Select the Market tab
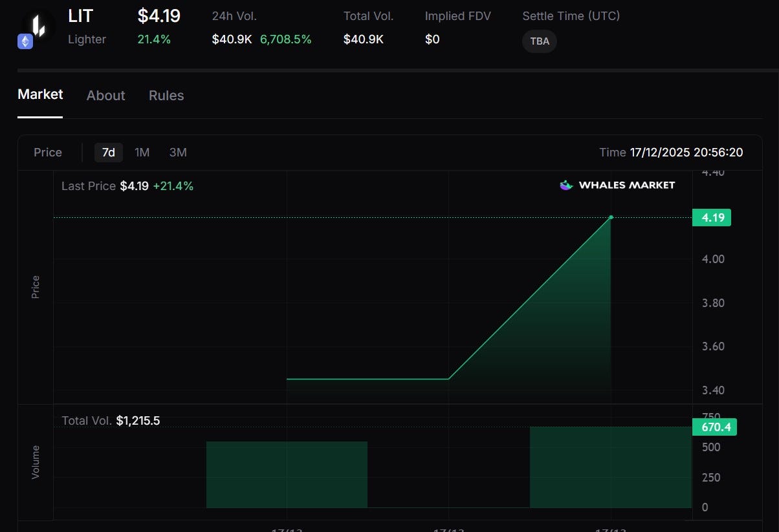 tap(39, 94)
